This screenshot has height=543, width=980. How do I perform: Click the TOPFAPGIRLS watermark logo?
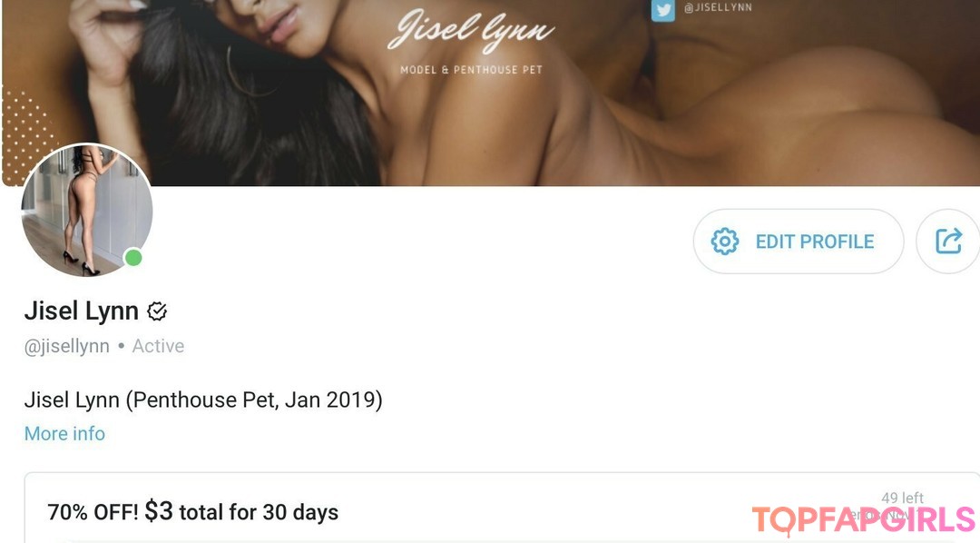(863, 520)
